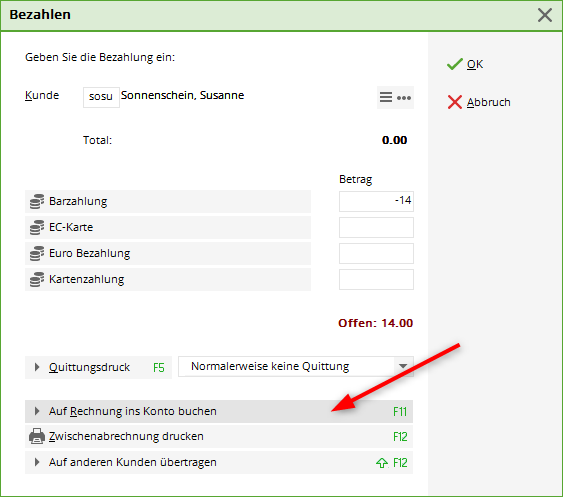The width and height of the screenshot is (563, 497).
Task: Click the Kartenzahlung coins icon
Action: 37,279
